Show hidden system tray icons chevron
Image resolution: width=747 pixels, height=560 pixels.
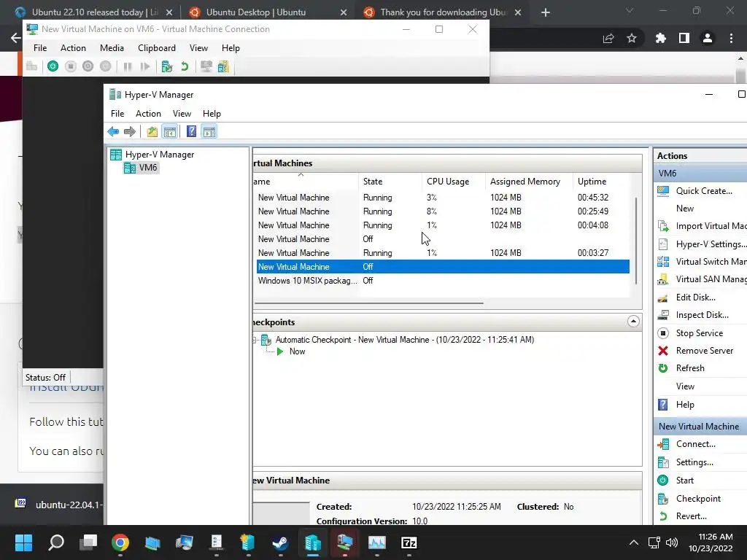coord(634,542)
